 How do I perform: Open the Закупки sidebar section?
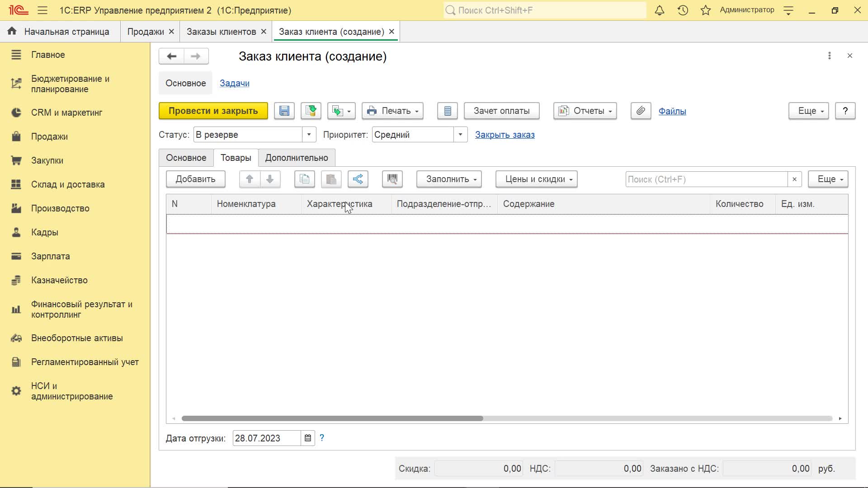[x=47, y=160]
